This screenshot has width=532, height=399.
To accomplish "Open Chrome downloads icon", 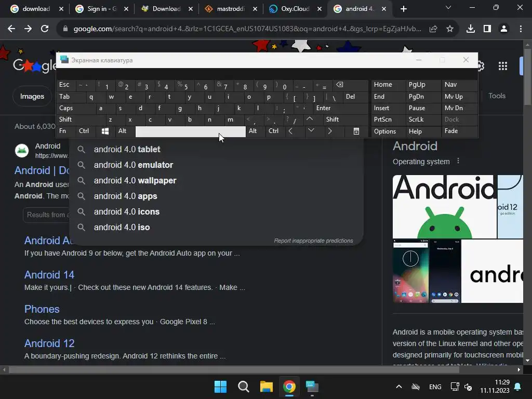I will pyautogui.click(x=471, y=29).
